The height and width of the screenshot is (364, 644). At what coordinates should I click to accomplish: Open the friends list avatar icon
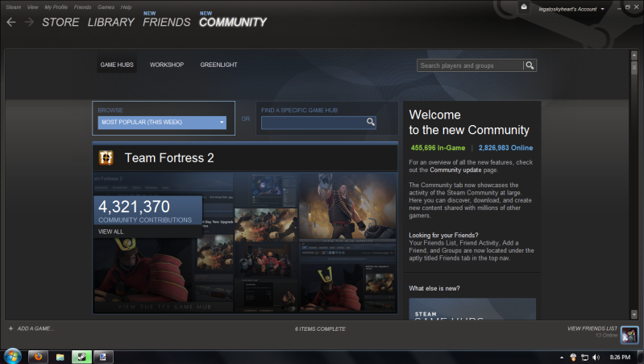tap(629, 335)
